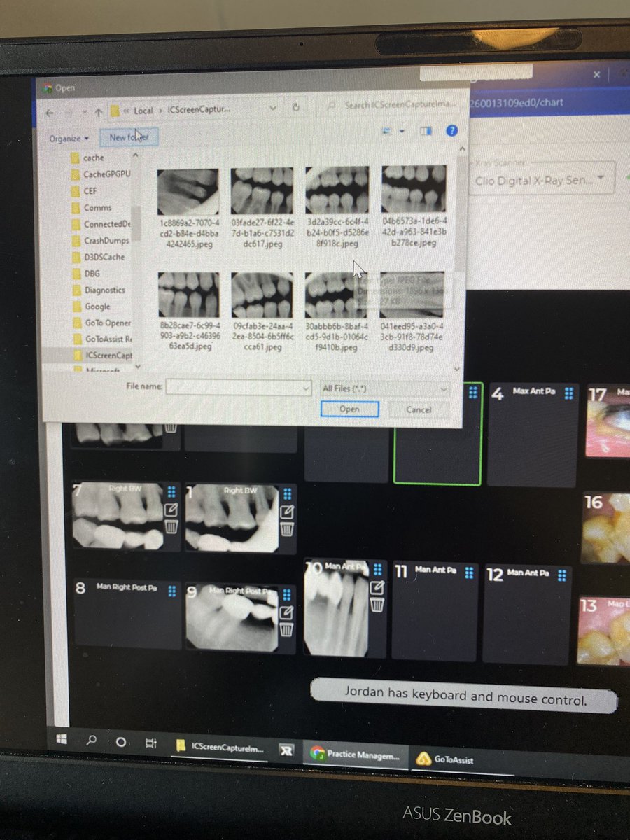Click the empty slot 11 Man Ant Pa
The width and height of the screenshot is (630, 840).
click(435, 611)
